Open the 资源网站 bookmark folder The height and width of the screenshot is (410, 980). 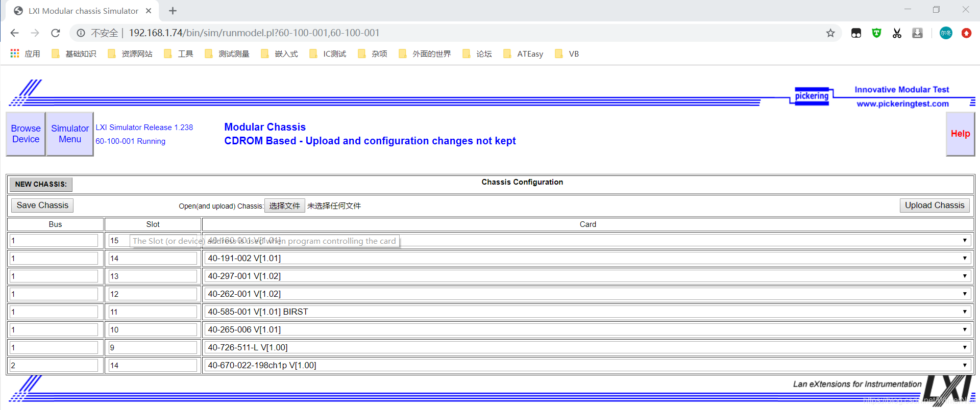130,54
